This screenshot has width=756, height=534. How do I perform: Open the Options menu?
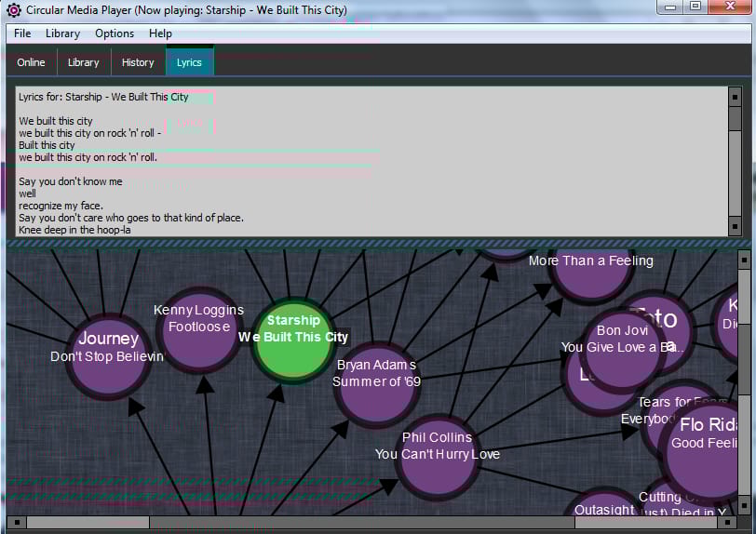[115, 33]
